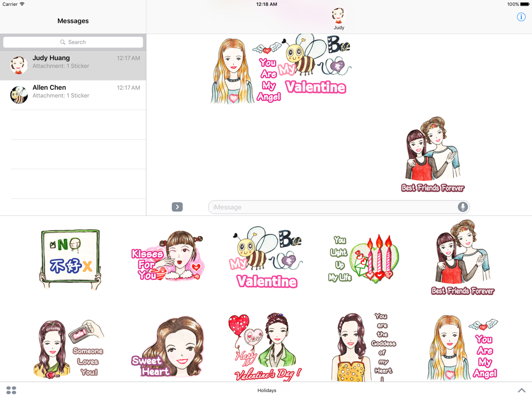Click the Messages header title
Viewport: 532px width, 399px height.
pyautogui.click(x=73, y=21)
